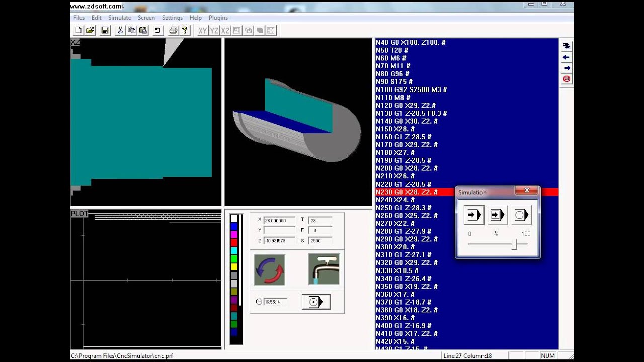This screenshot has width=644, height=362.
Task: Create a new file with toolbar icon
Action: point(78,30)
